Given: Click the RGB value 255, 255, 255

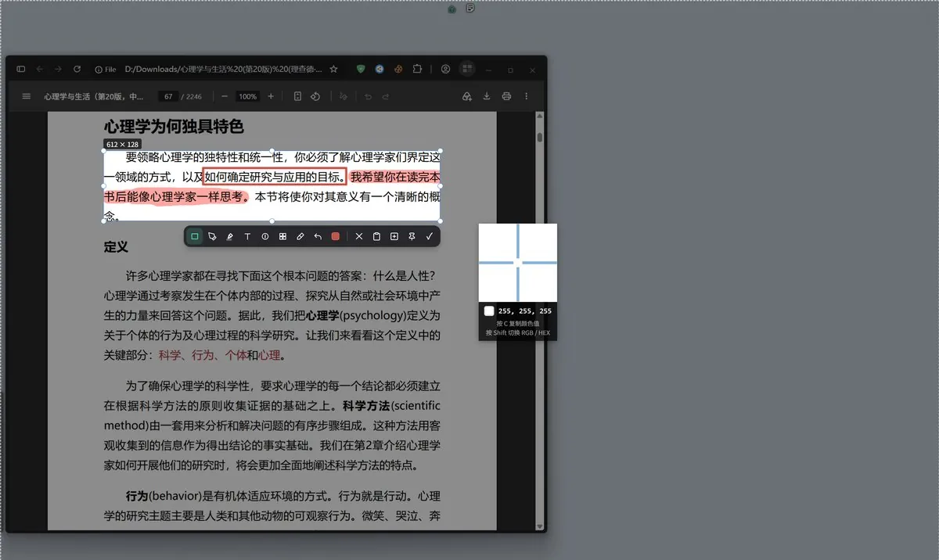Looking at the screenshot, I should pyautogui.click(x=525, y=311).
